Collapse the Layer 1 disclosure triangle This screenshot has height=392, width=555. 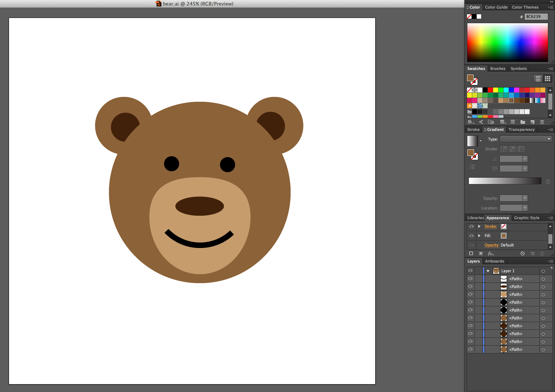pyautogui.click(x=488, y=271)
